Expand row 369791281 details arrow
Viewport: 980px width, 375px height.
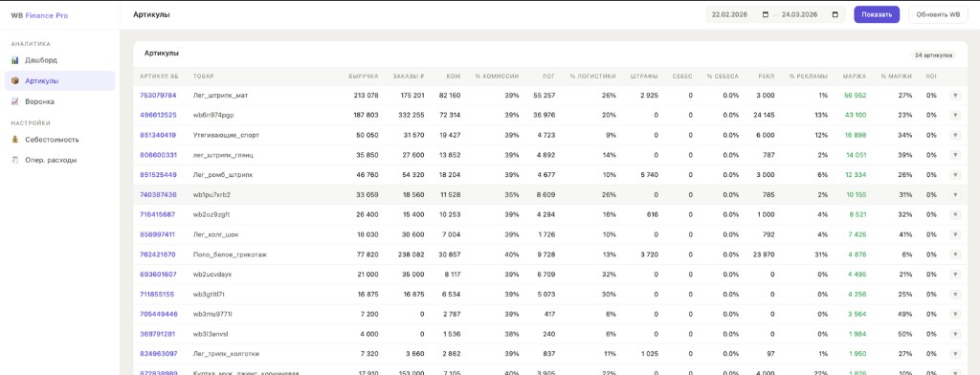955,334
